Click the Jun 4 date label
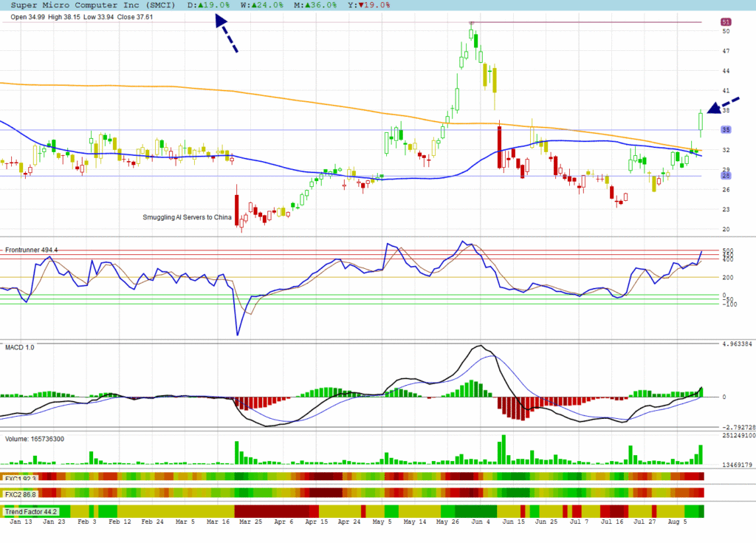 coord(480,522)
